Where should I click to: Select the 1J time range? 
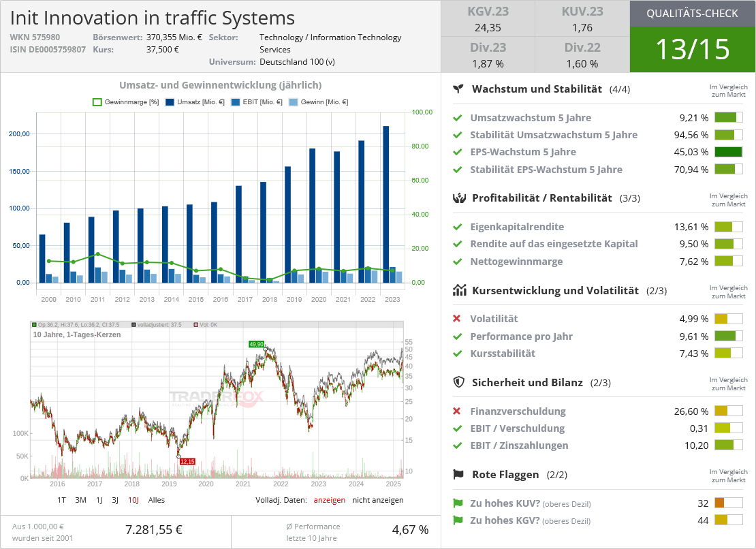(x=99, y=500)
